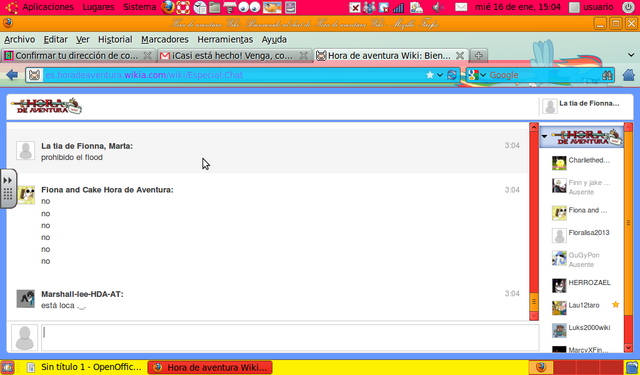Click Marshall-lee-HDA-AT message avatar

tap(25, 299)
